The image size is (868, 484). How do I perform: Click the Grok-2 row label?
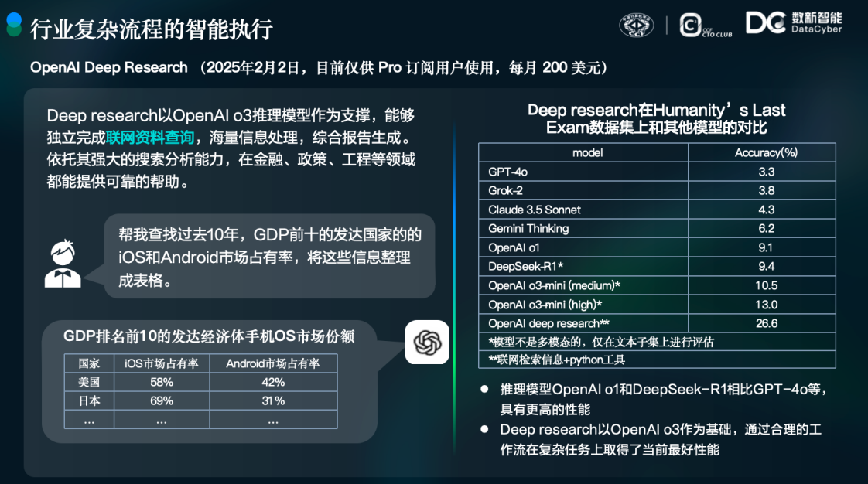[x=505, y=190]
